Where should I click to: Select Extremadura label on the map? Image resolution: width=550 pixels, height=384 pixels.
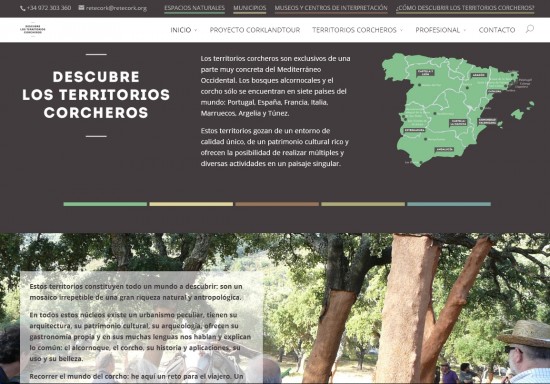pyautogui.click(x=415, y=130)
